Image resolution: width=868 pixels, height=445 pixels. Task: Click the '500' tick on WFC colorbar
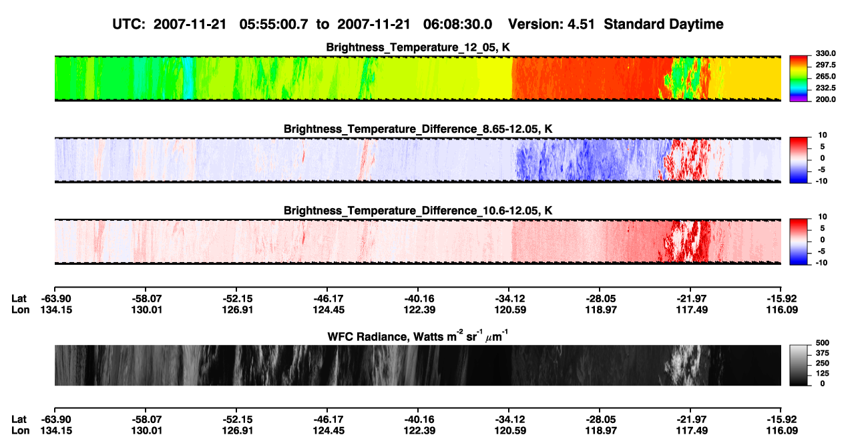pos(822,344)
